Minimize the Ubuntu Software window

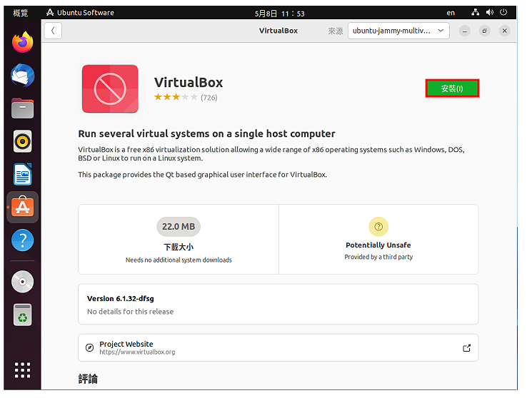[x=464, y=31]
